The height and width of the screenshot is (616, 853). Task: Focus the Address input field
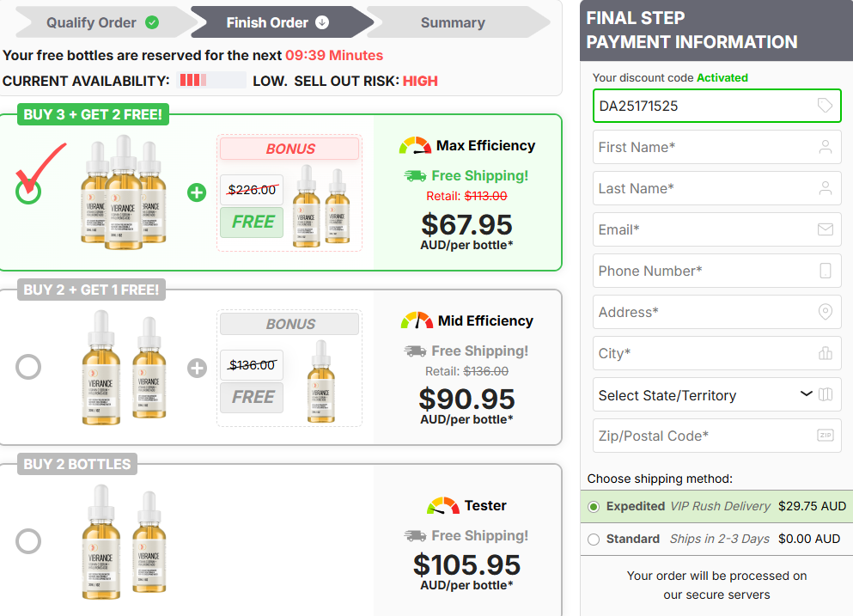point(716,312)
